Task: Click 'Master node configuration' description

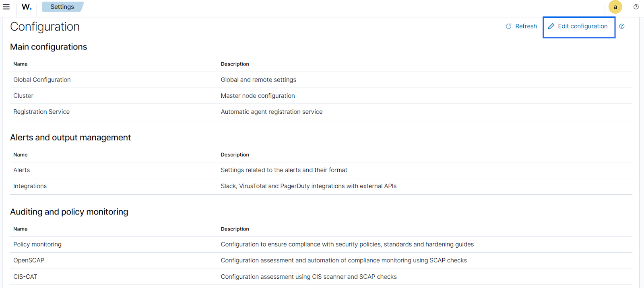Action: tap(258, 96)
